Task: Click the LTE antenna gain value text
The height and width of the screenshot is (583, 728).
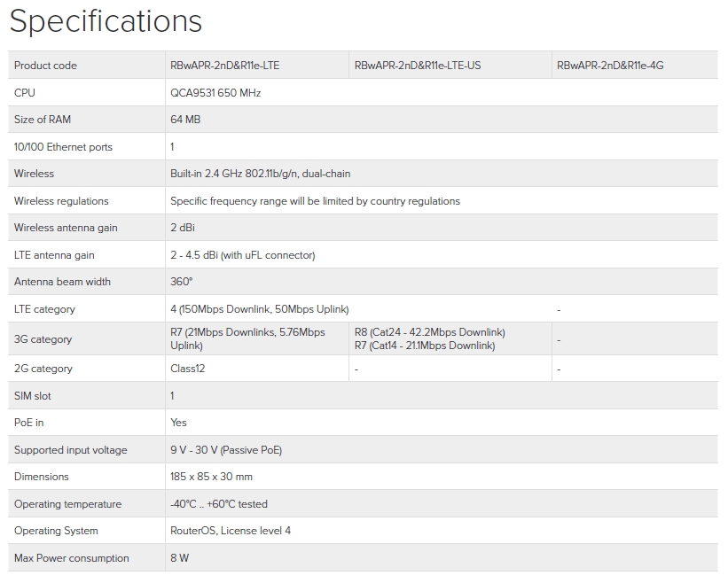Action: coord(242,255)
